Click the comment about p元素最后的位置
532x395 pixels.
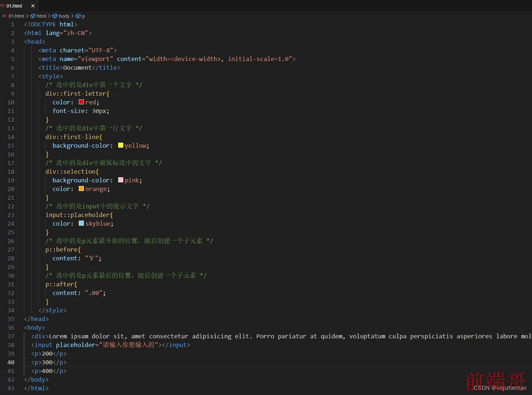[126, 276]
